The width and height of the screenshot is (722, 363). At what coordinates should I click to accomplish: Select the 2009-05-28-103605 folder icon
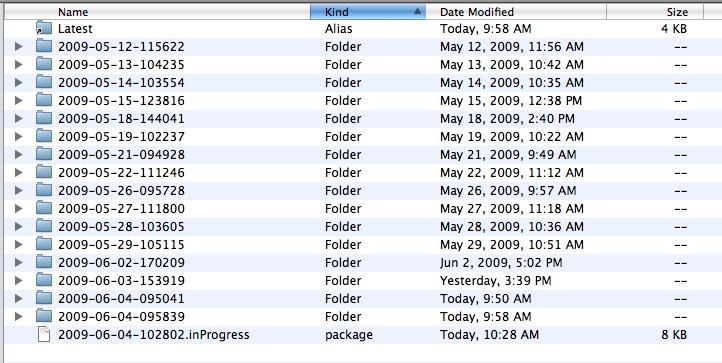click(44, 226)
